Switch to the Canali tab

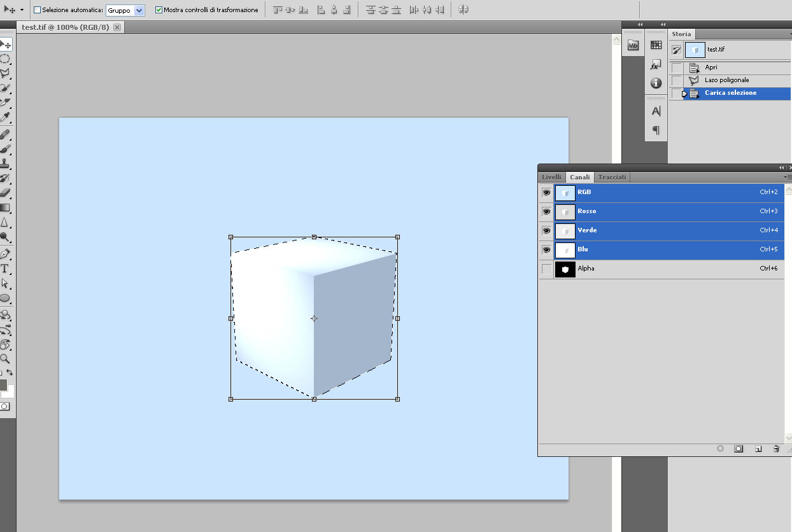coord(579,177)
